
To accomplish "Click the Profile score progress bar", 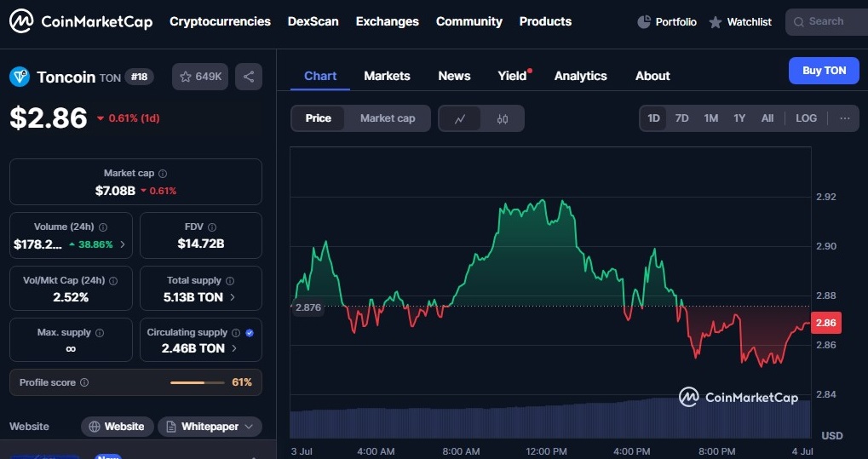I will (197, 382).
